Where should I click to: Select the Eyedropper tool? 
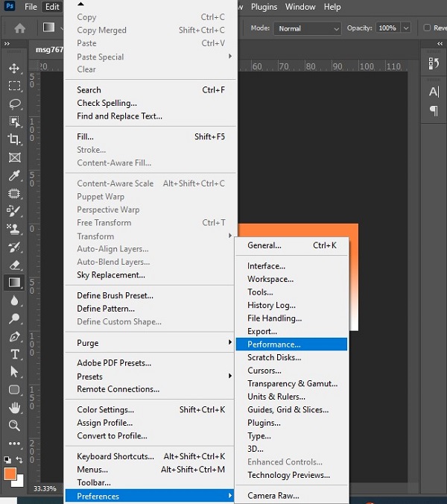pos(14,175)
